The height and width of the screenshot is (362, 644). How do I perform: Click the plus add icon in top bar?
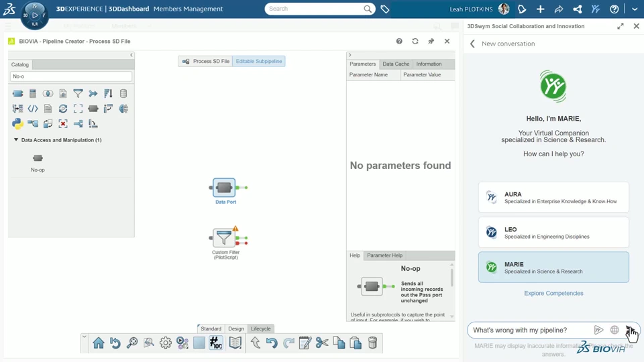point(540,9)
